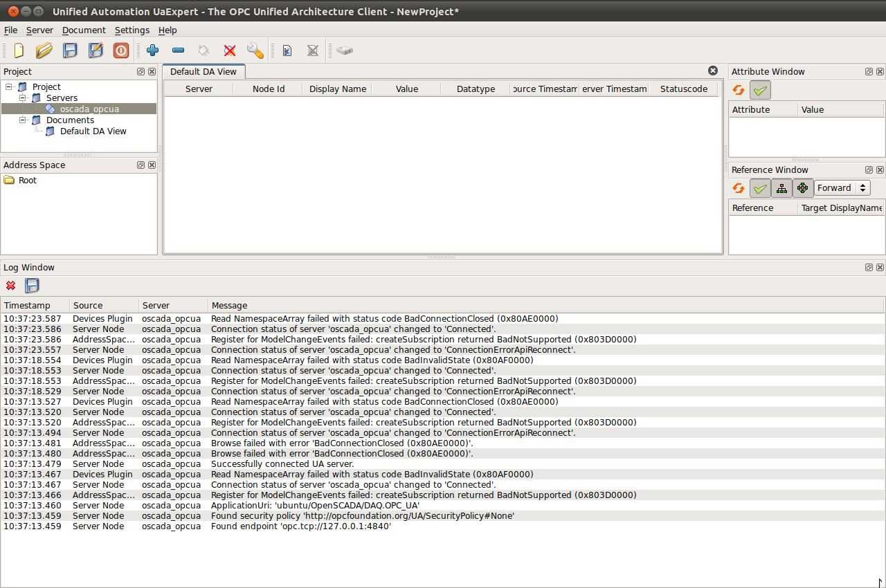Refresh the Attribute Window with orange arrows
886x588 pixels.
[739, 90]
